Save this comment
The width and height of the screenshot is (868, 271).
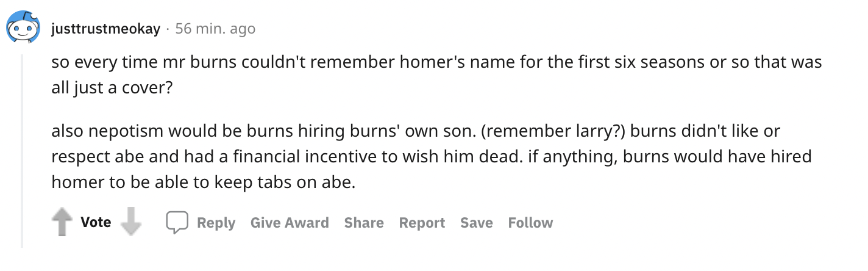click(476, 223)
